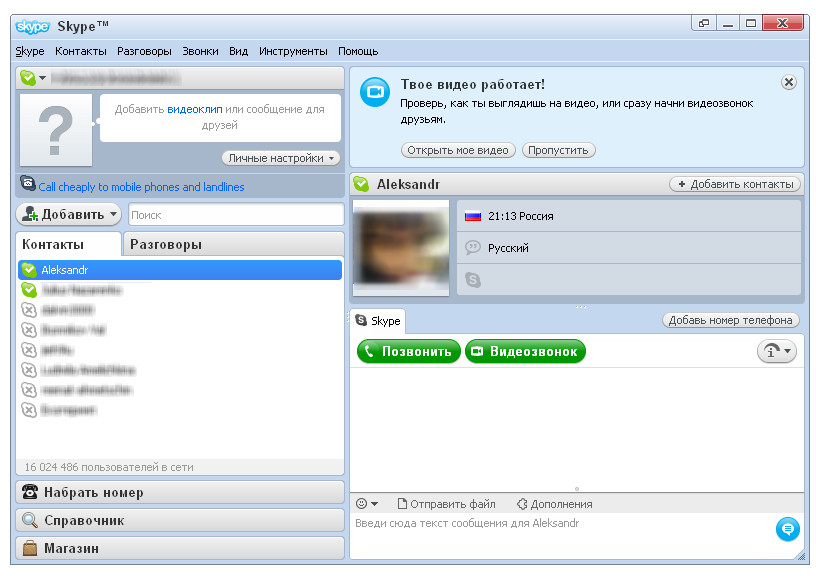Click the status icon in the Aleksandr conversation header
The width and height of the screenshot is (816, 576).
pyautogui.click(x=361, y=184)
